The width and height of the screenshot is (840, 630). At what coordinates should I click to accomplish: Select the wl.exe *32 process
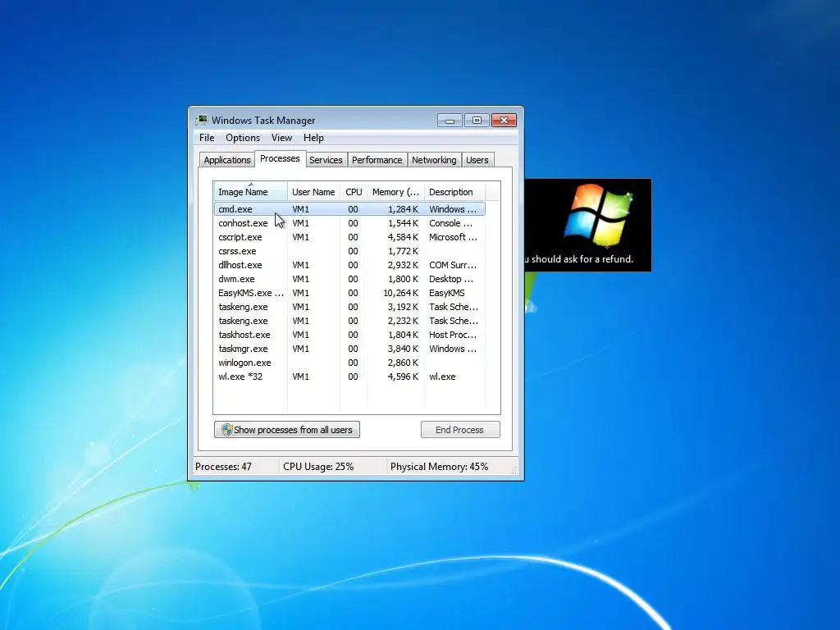point(349,376)
